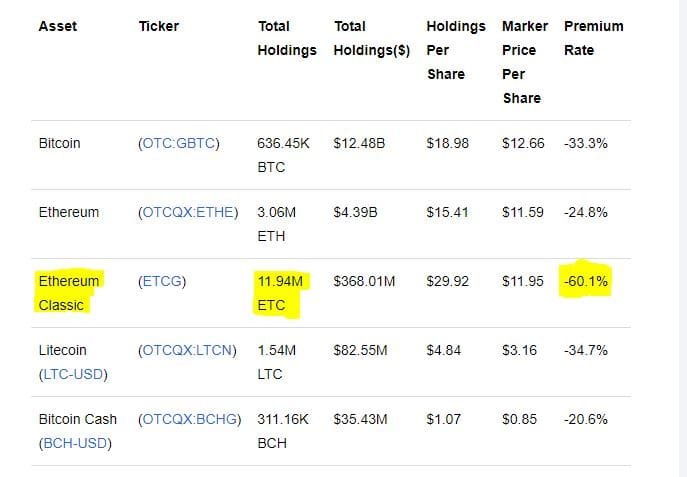Open the ETCG ticker link
Image resolution: width=687 pixels, height=477 pixels.
click(162, 281)
